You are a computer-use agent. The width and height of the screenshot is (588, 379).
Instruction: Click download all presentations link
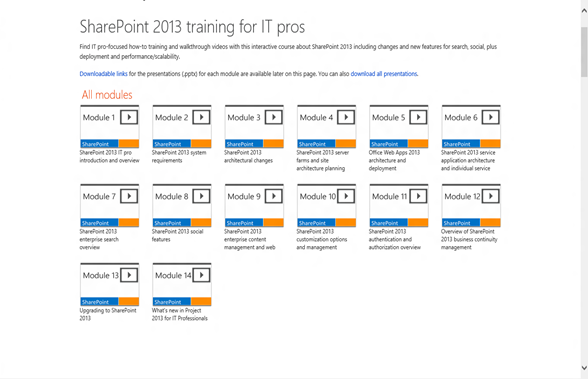pos(384,74)
